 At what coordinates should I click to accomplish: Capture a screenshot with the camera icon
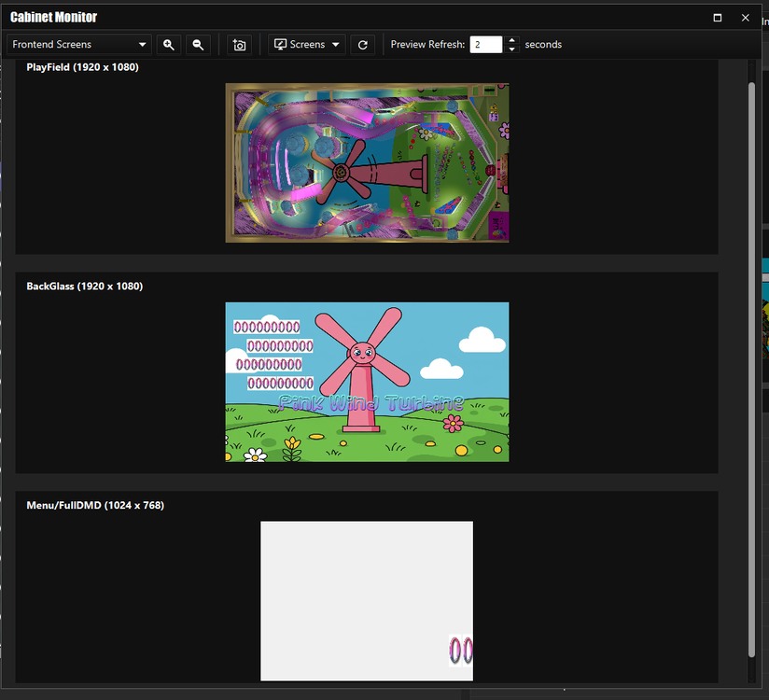(x=239, y=45)
